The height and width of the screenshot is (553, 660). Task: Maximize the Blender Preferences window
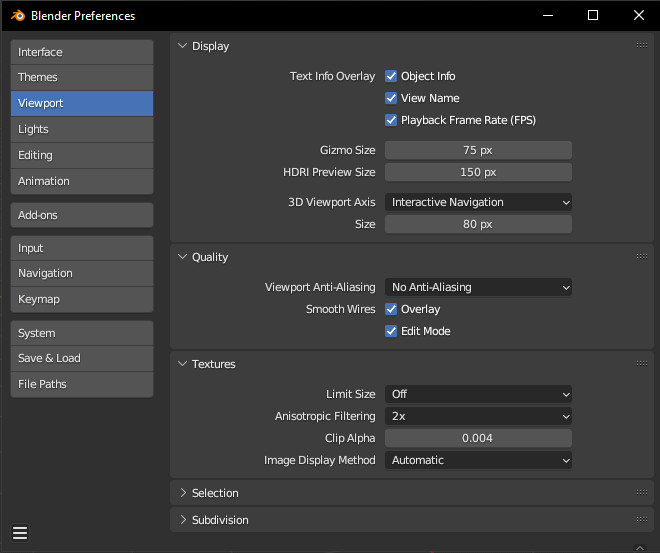[593, 16]
